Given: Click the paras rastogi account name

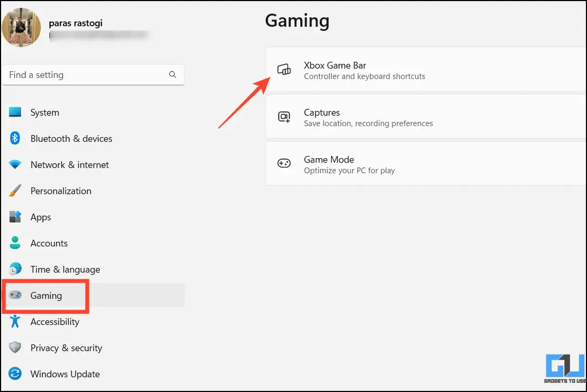Looking at the screenshot, I should 75,23.
